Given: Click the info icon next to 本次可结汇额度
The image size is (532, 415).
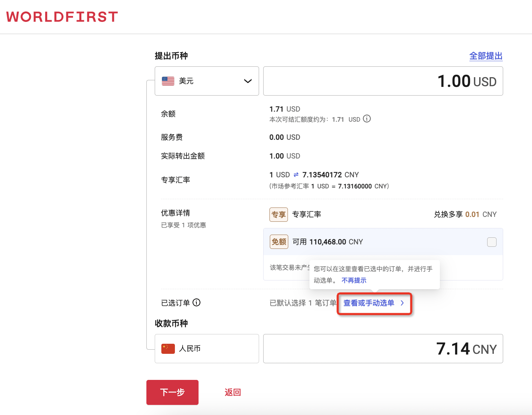Looking at the screenshot, I should click(367, 119).
